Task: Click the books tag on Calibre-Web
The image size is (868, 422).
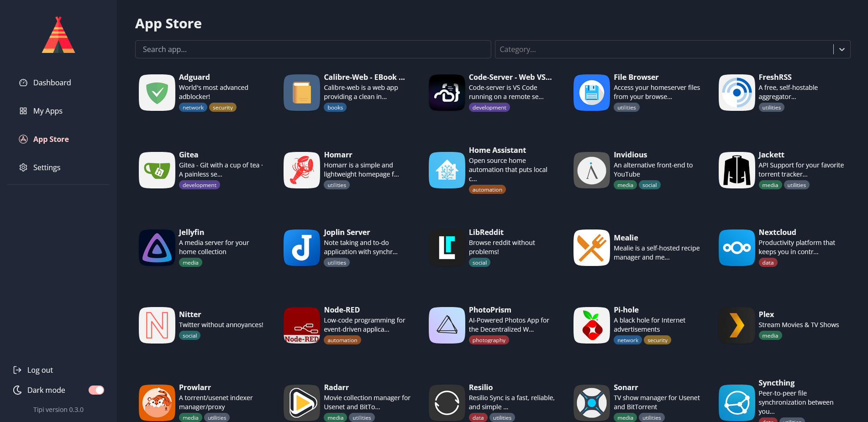Action: 335,108
